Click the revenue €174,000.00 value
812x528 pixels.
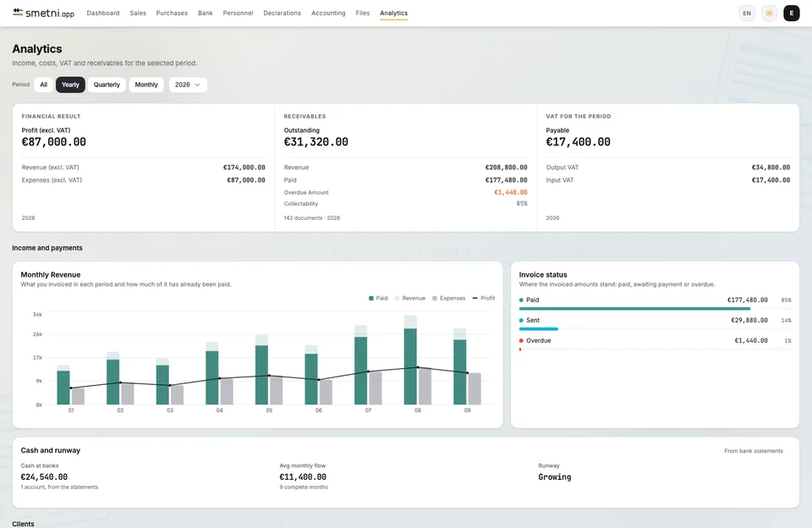(244, 168)
